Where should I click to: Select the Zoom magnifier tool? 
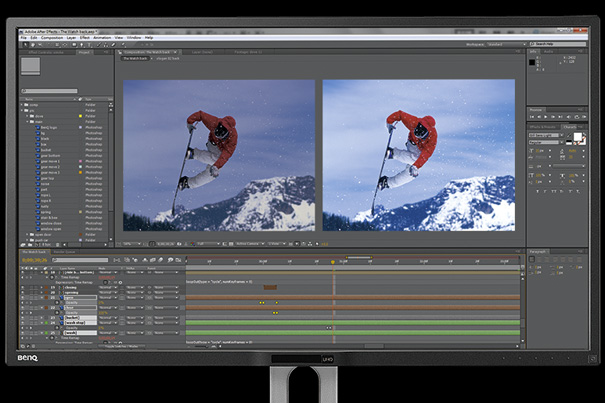(40, 45)
